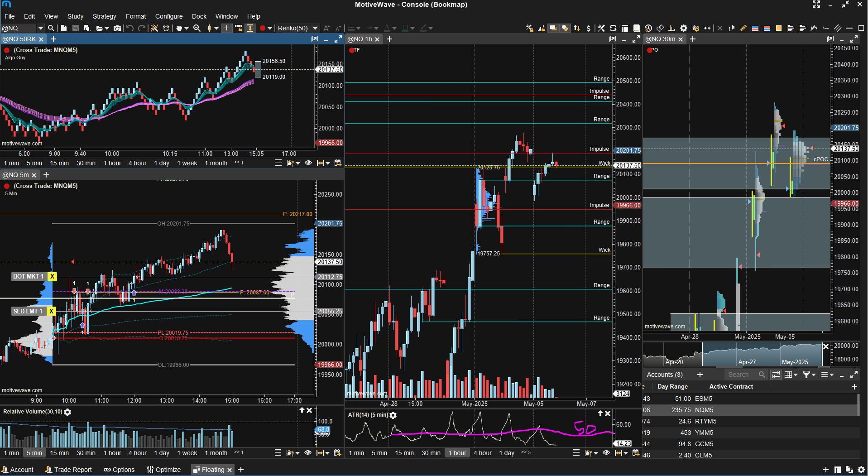Select the NQM5 row in the table

(750, 410)
